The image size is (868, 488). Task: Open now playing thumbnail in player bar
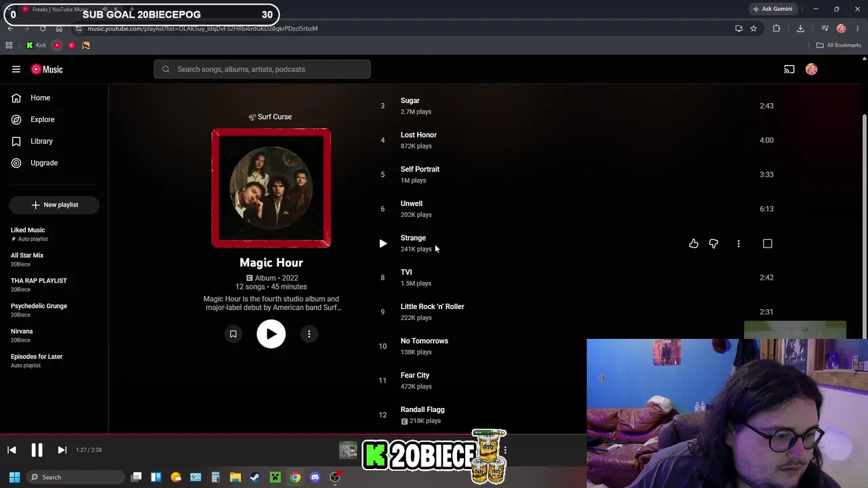click(348, 450)
